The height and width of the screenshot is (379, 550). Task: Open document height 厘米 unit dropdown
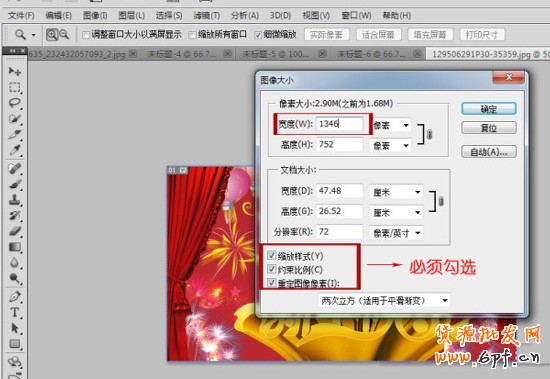tap(396, 212)
